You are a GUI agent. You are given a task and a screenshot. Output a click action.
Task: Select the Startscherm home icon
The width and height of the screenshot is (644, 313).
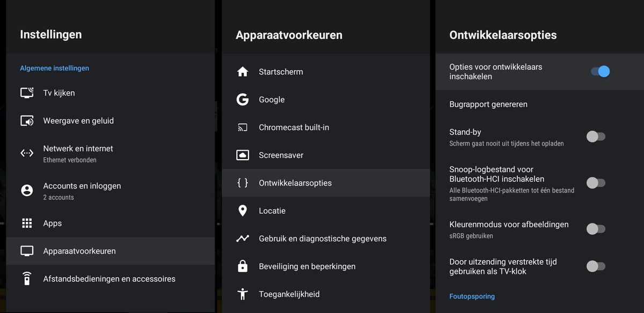243,71
